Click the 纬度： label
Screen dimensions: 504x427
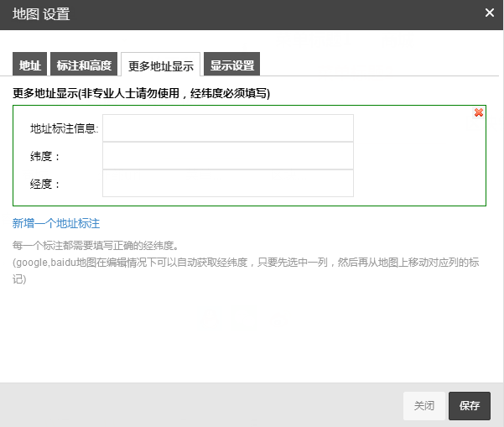click(x=44, y=156)
